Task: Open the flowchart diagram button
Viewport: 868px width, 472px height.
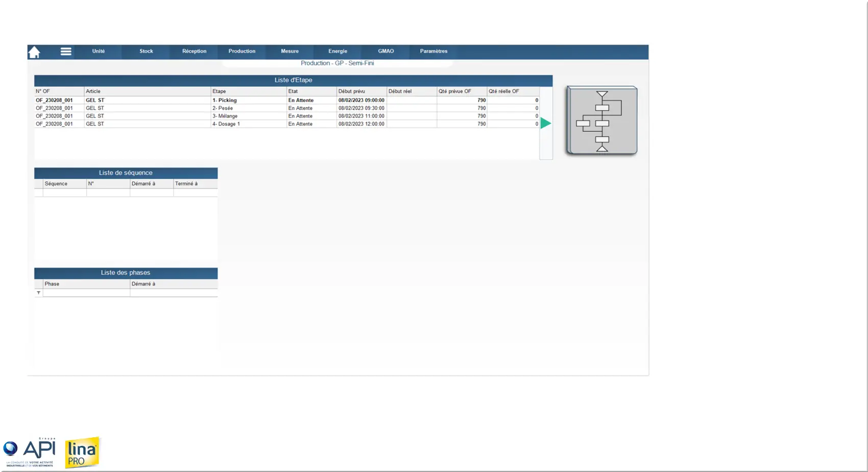Action: (602, 121)
